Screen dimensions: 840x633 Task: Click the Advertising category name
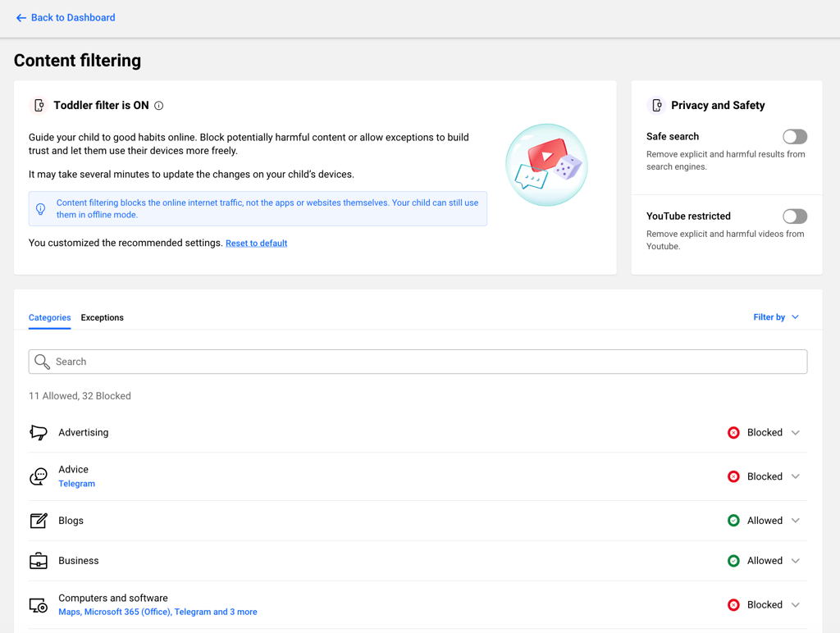point(84,432)
